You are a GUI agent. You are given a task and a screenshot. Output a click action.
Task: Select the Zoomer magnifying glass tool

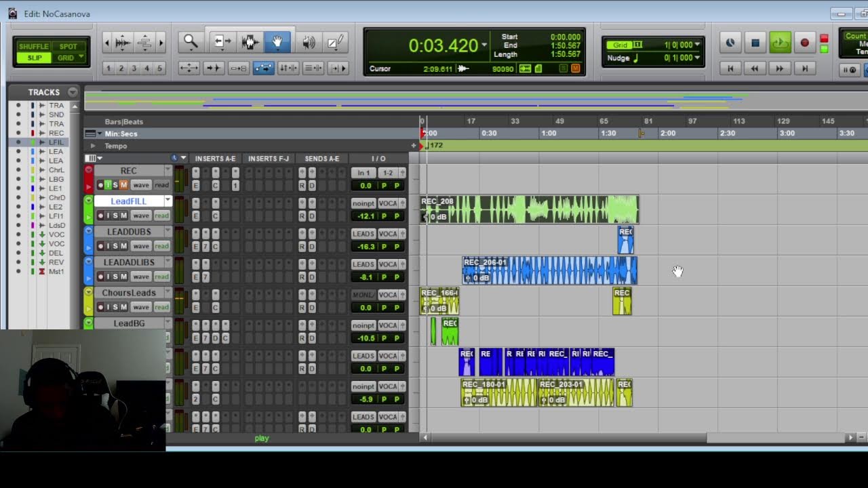[x=191, y=43]
